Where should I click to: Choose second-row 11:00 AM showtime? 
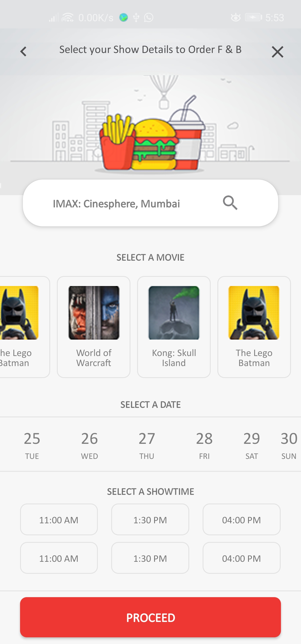tap(59, 558)
